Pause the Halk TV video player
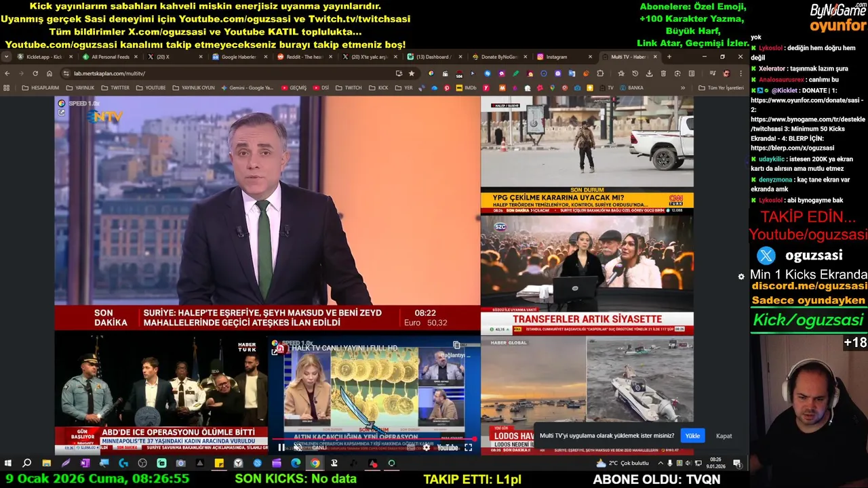This screenshot has width=868, height=488. pos(281,447)
